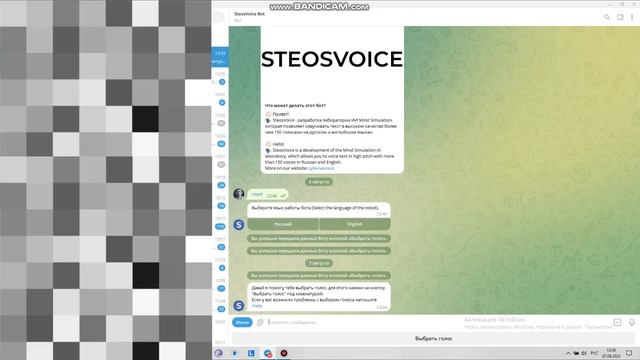Click the 6 августа date badge
The width and height of the screenshot is (640, 360).
[319, 182]
